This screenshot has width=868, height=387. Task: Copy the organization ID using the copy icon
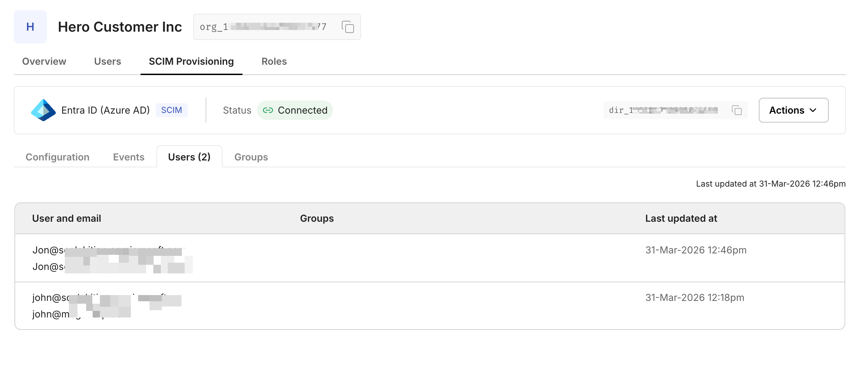click(x=348, y=27)
